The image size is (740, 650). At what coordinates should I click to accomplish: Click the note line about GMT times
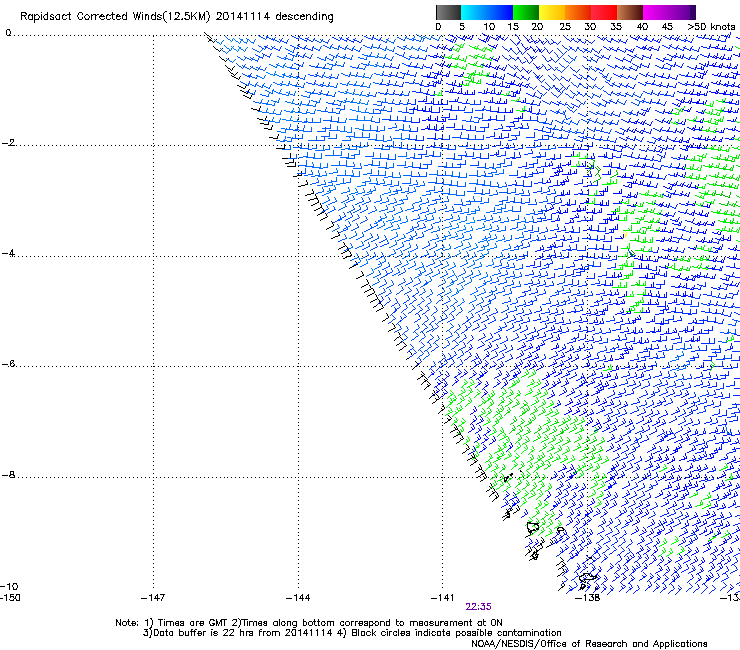click(309, 623)
